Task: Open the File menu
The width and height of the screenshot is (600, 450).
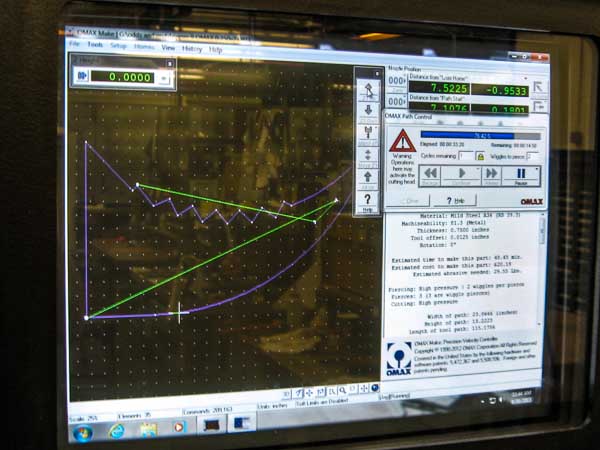Action: pos(74,44)
